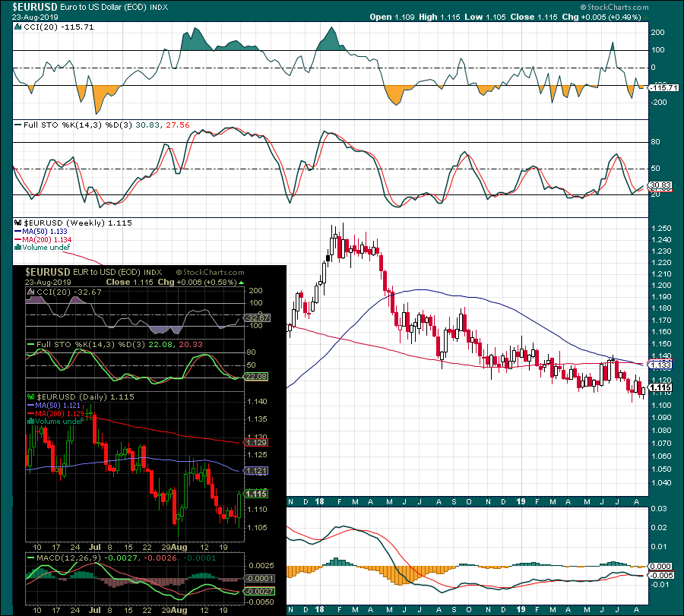The height and width of the screenshot is (616, 684).
Task: Click the 1.133 moving average price tag
Action: pyautogui.click(x=661, y=365)
